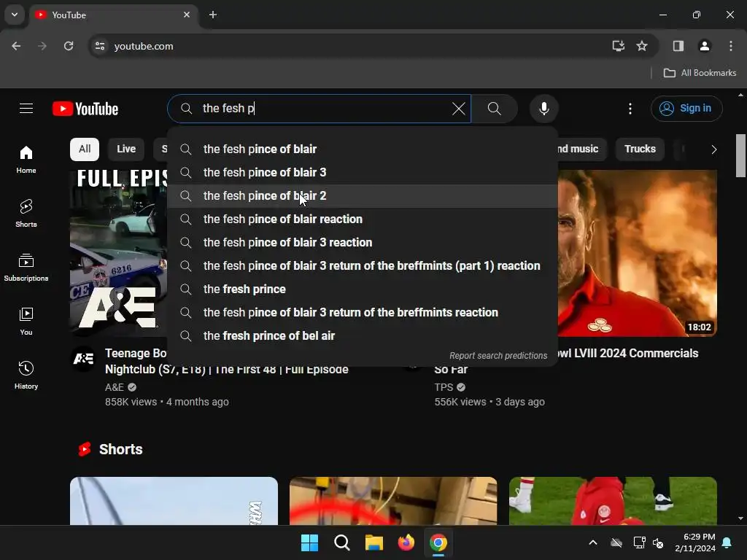Open the Chrome profile icon

[x=704, y=46]
